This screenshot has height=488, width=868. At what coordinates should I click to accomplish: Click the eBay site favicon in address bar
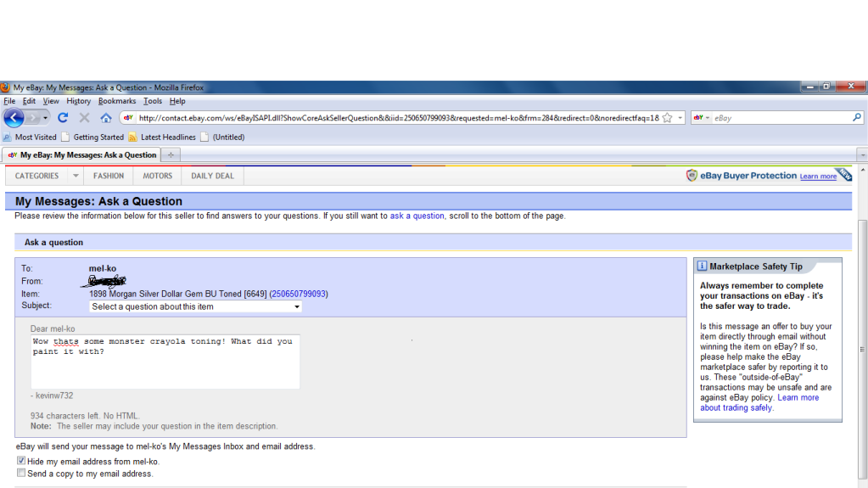[128, 117]
